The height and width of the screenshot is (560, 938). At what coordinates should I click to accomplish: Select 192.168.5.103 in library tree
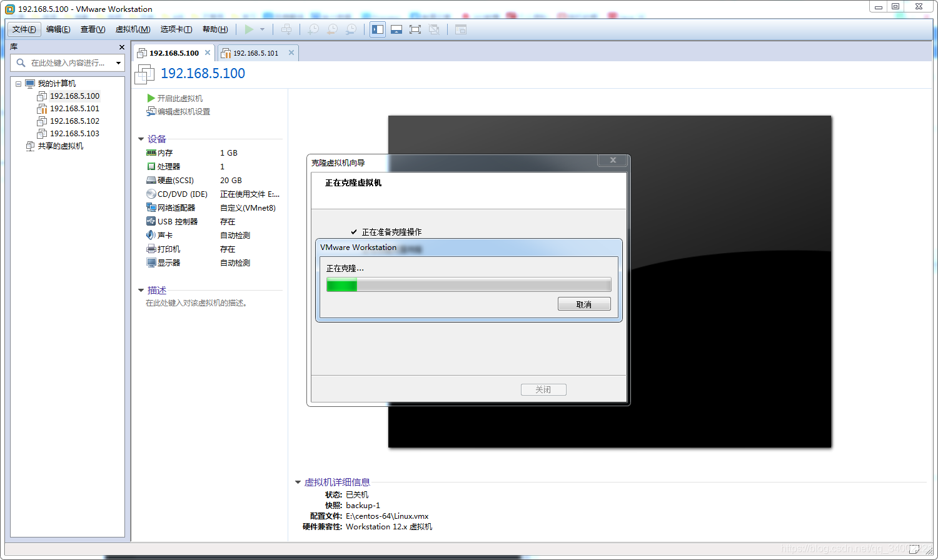pyautogui.click(x=74, y=134)
